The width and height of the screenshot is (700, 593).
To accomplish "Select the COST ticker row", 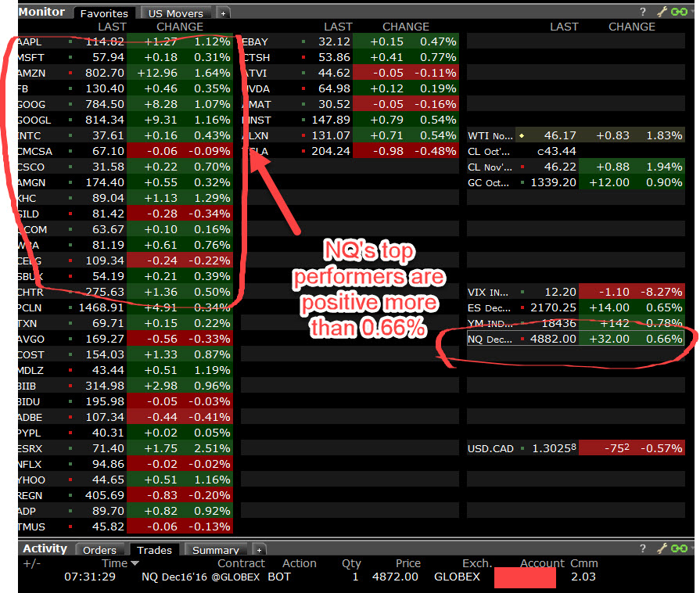I will point(125,354).
